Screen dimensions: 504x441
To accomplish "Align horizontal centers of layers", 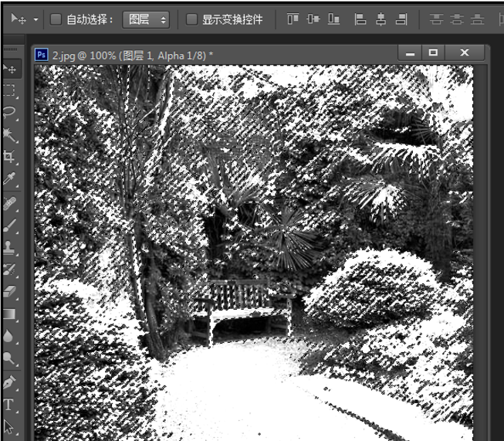I will tap(381, 19).
